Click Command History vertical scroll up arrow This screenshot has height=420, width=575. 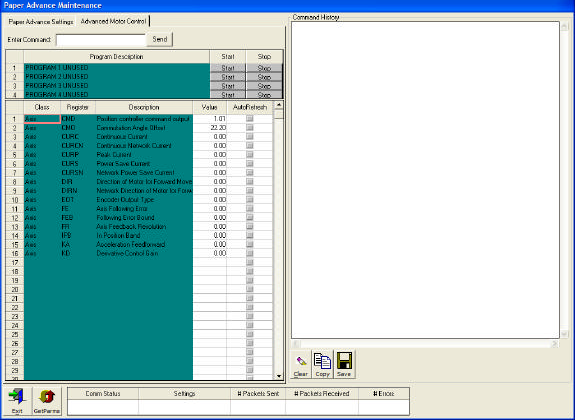point(564,26)
